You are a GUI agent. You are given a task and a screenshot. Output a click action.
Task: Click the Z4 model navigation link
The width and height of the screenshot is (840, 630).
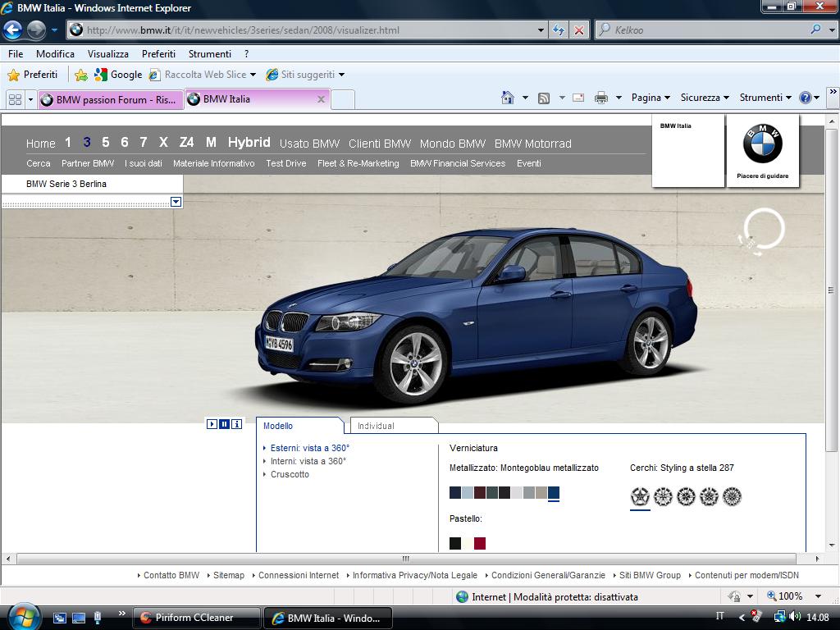[x=186, y=142]
